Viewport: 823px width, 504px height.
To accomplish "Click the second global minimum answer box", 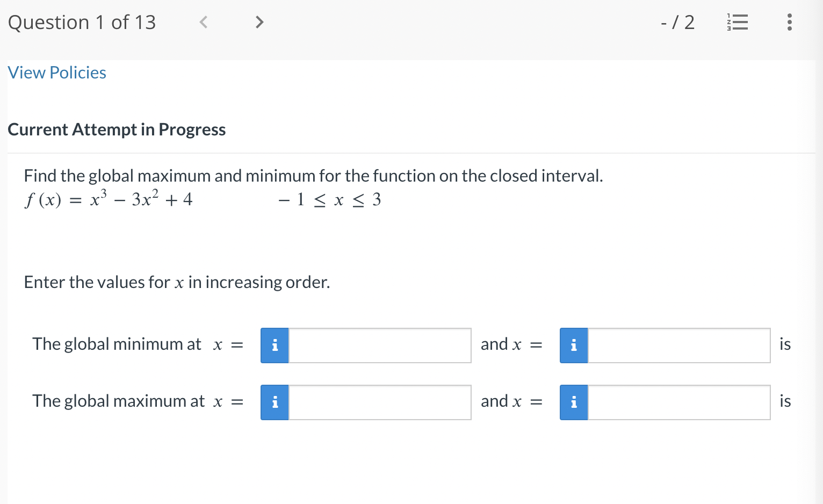I will coord(678,345).
